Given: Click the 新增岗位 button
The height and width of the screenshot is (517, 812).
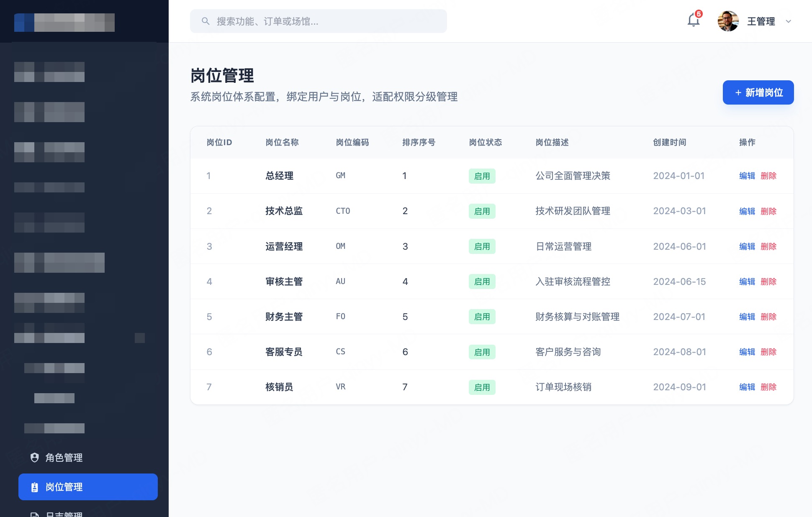Looking at the screenshot, I should point(758,92).
